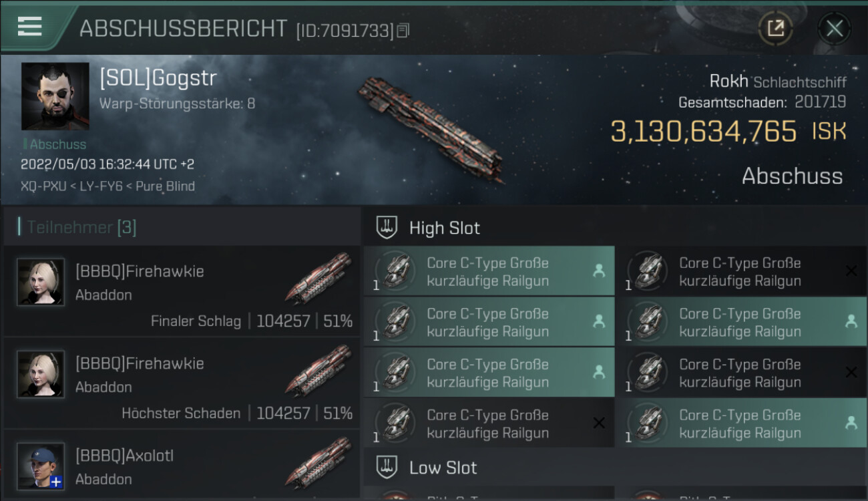Open the hamburger menu in top-left corner

30,27
